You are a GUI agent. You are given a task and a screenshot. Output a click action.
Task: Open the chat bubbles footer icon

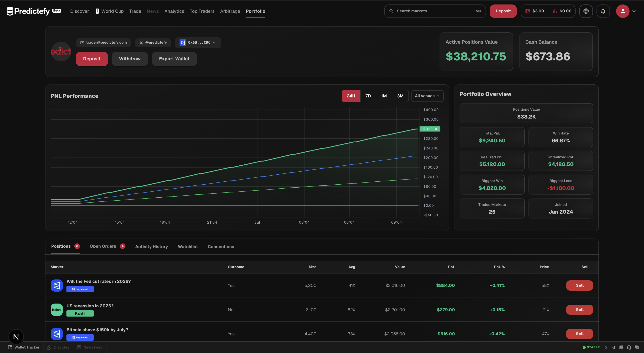[637, 347]
